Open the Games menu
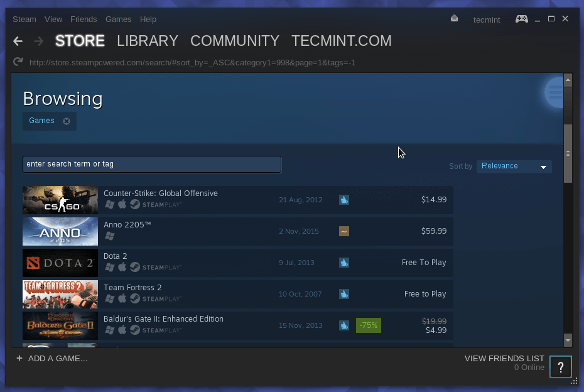Screen dimensions: 584x392 (x=118, y=19)
